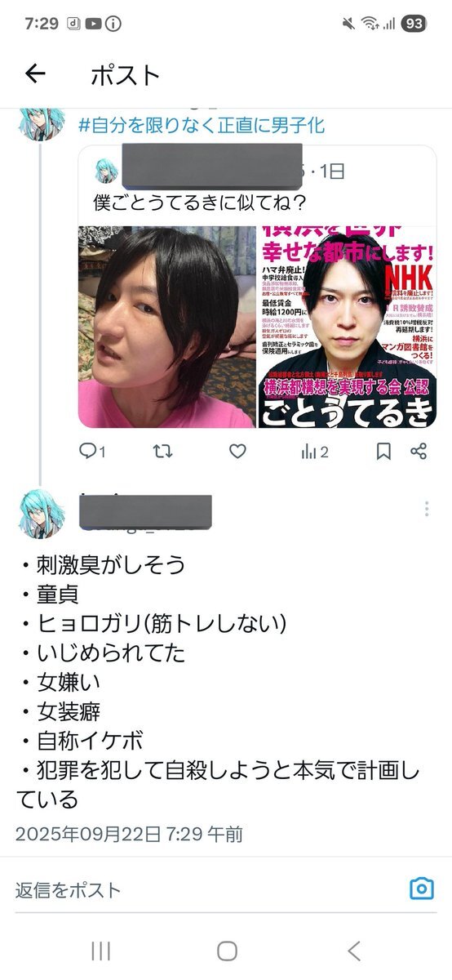Bookmark the quoted post
452x980 pixels.
point(383,451)
